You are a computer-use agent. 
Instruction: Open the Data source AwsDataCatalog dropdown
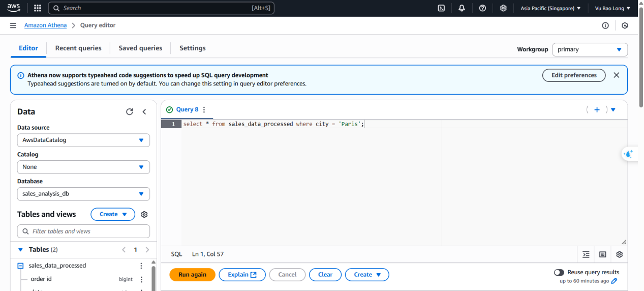83,140
